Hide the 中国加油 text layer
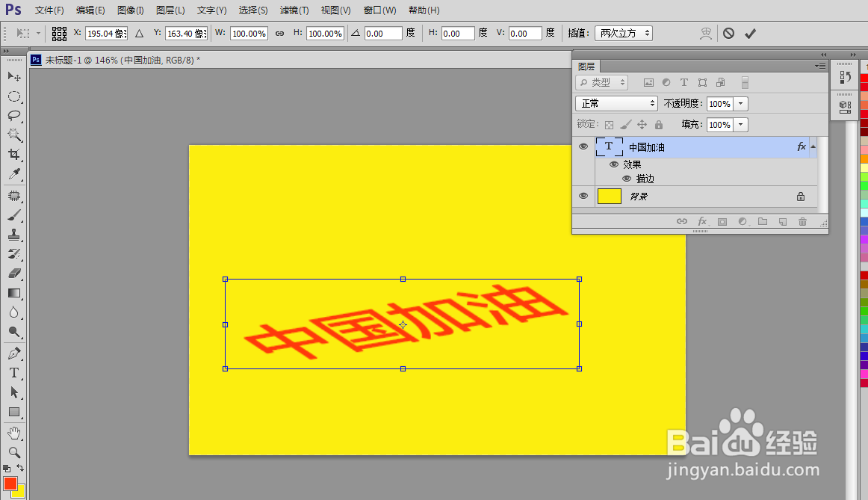This screenshot has height=500, width=868. [583, 146]
